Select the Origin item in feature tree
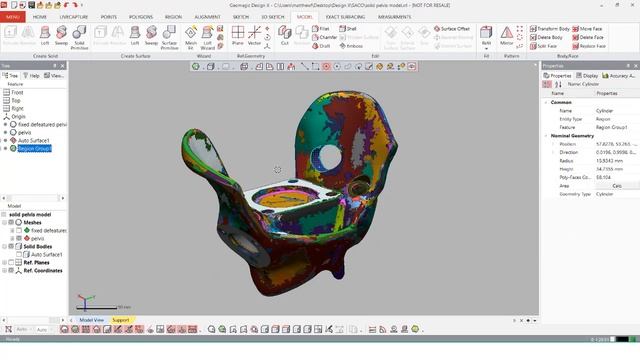Screen dimensions: 640x360 15,117
